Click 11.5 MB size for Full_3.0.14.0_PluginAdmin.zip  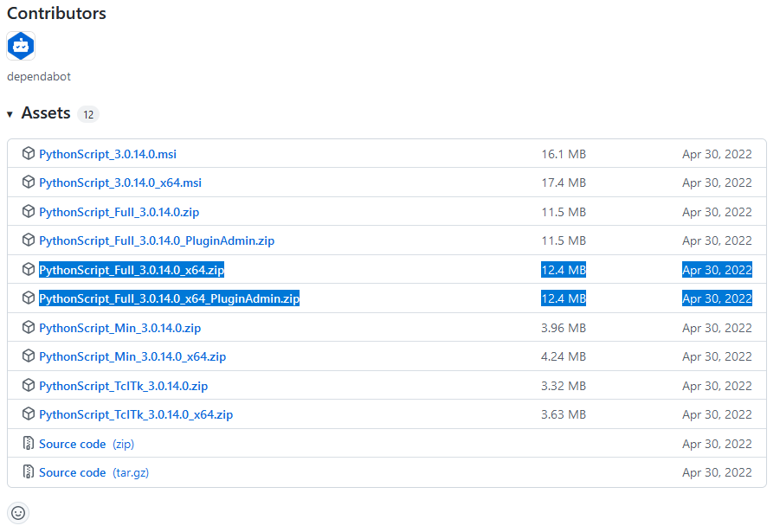point(564,240)
